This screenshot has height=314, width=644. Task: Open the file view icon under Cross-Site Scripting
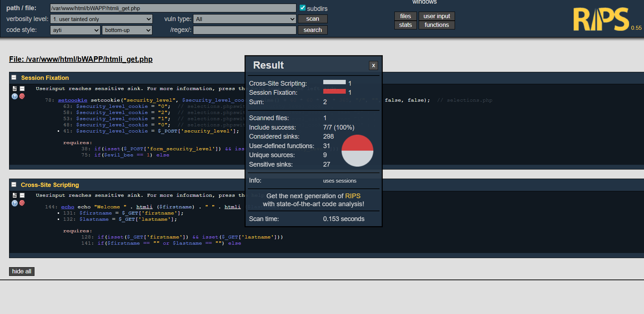[x=15, y=195]
